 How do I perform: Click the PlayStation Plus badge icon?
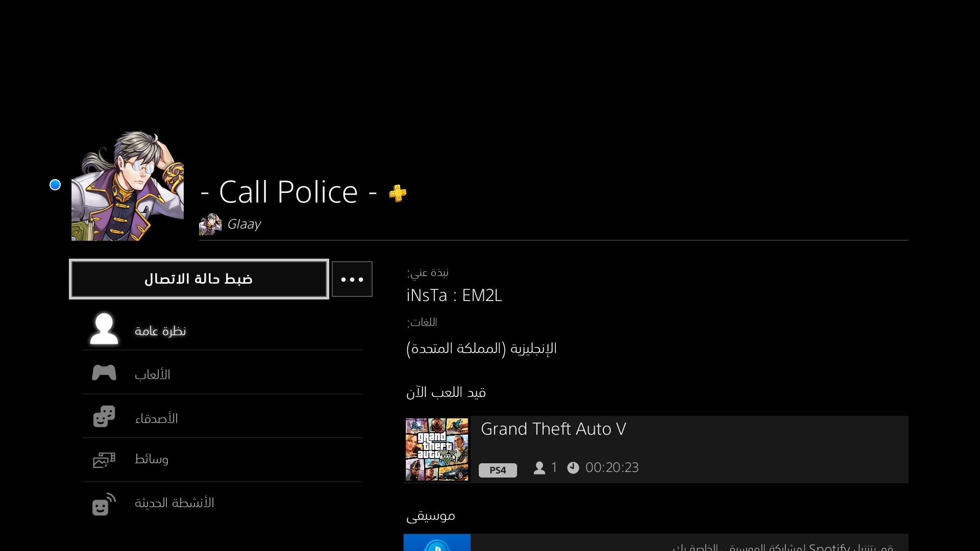pos(398,193)
